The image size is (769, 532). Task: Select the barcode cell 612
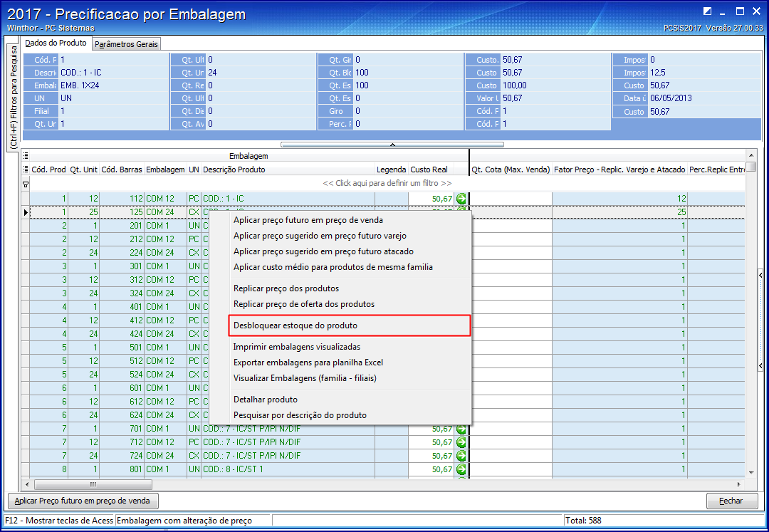tap(122, 402)
